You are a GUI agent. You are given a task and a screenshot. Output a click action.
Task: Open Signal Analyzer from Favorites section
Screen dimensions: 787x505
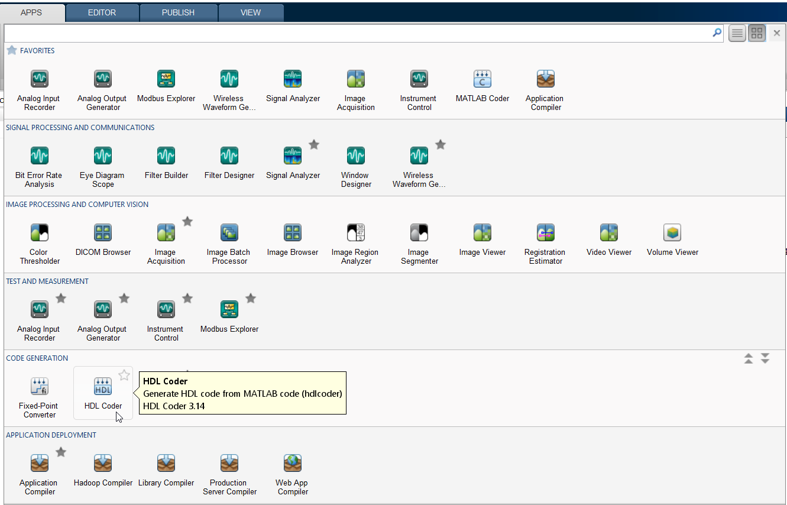click(x=293, y=86)
